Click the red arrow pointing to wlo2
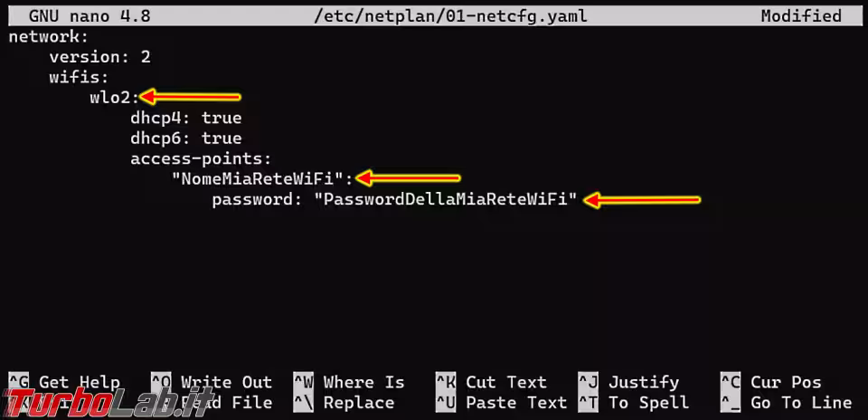868x420 pixels. coord(190,98)
